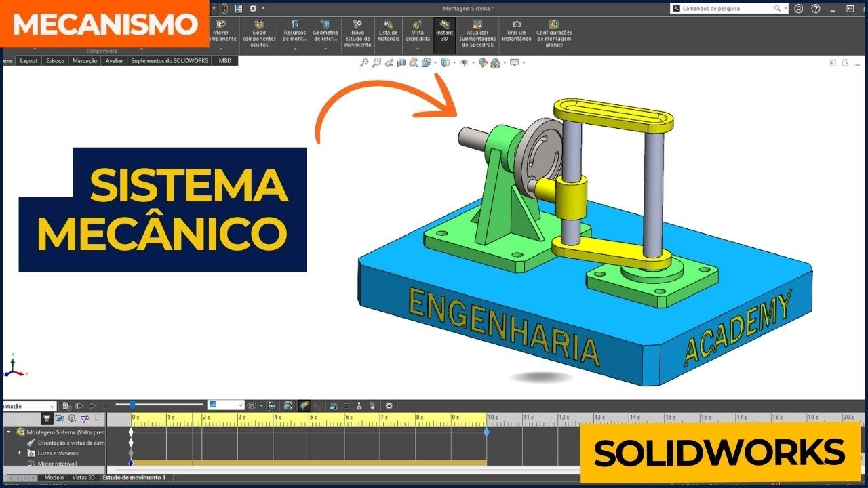
Task: Click the Play button in motion toolbar
Action: [x=92, y=406]
